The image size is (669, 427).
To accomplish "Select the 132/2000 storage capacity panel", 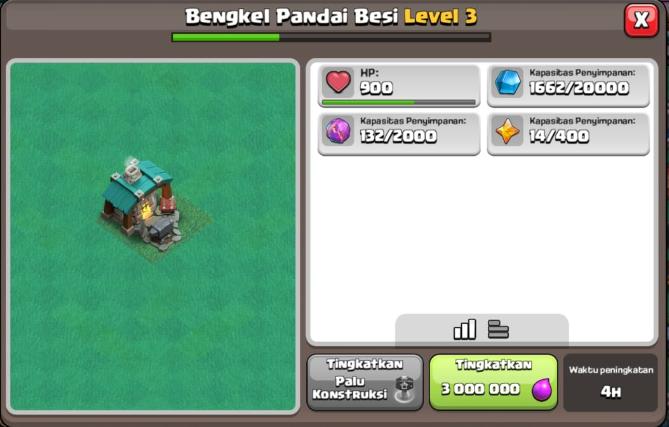I will tap(399, 134).
